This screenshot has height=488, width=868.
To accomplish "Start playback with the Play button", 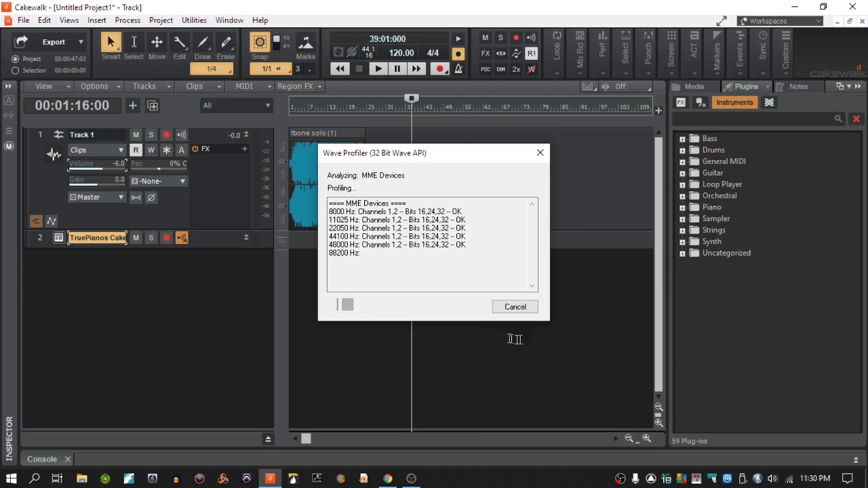I will pyautogui.click(x=378, y=68).
